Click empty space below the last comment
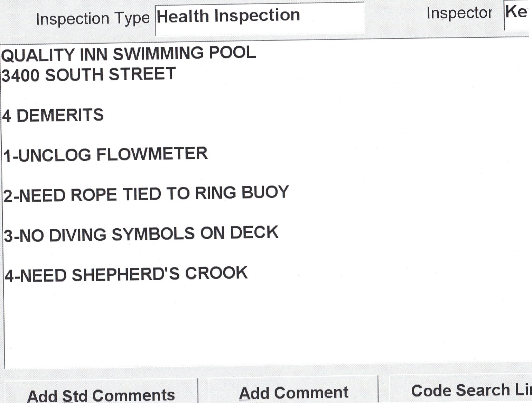The height and width of the screenshot is (403, 532). point(242,329)
